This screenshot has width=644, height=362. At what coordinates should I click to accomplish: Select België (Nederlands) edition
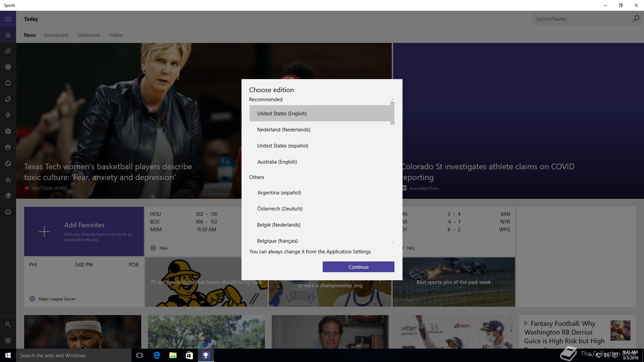(320, 225)
